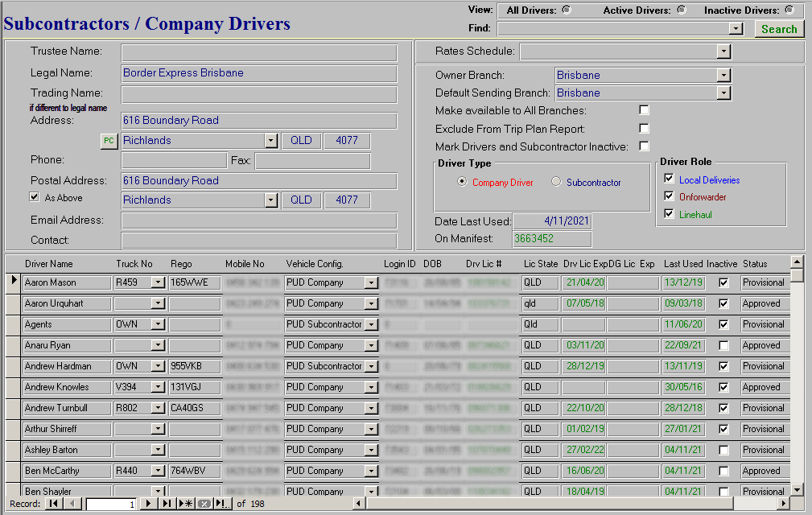Click the record number box in the navigator
The image size is (812, 515).
111,504
